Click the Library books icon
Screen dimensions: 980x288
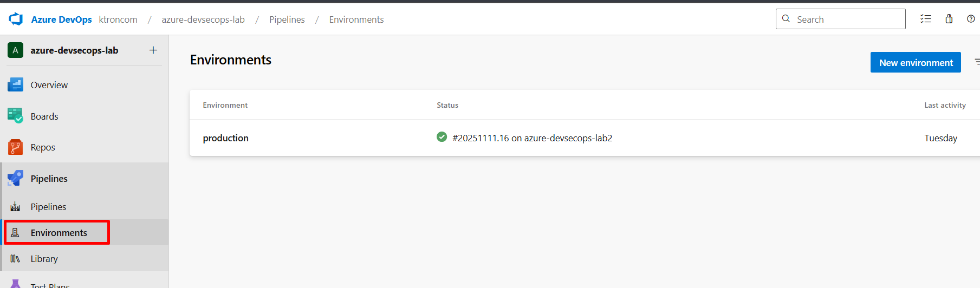15,259
